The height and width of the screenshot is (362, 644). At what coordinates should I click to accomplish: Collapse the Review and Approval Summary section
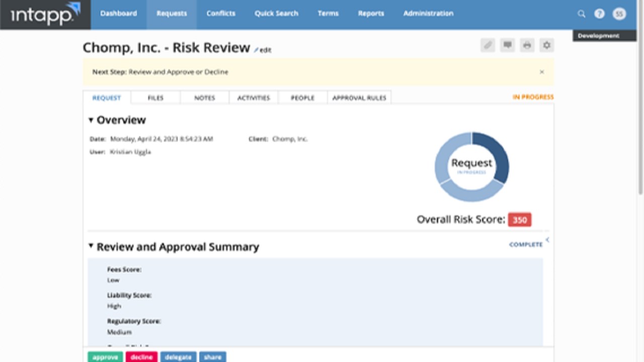(91, 247)
